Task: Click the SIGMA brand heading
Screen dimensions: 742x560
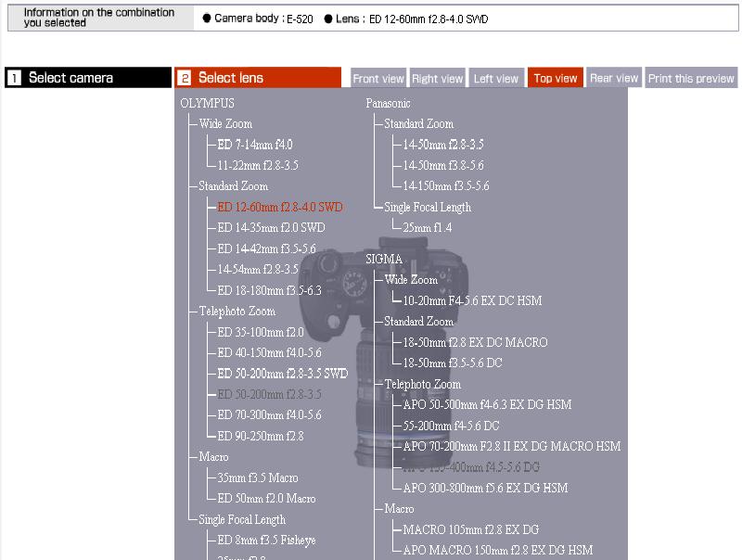Action: coord(384,259)
